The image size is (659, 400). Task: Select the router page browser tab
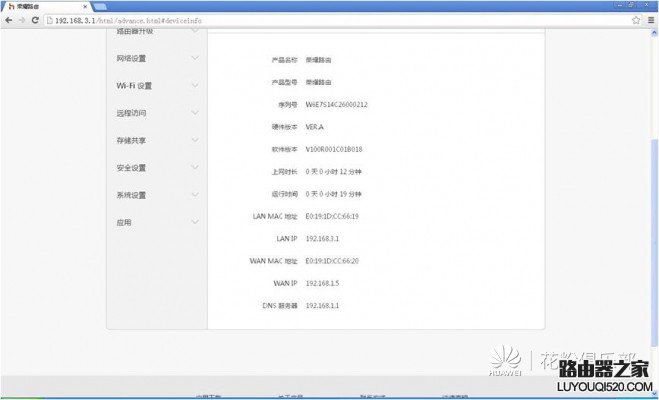[46, 7]
